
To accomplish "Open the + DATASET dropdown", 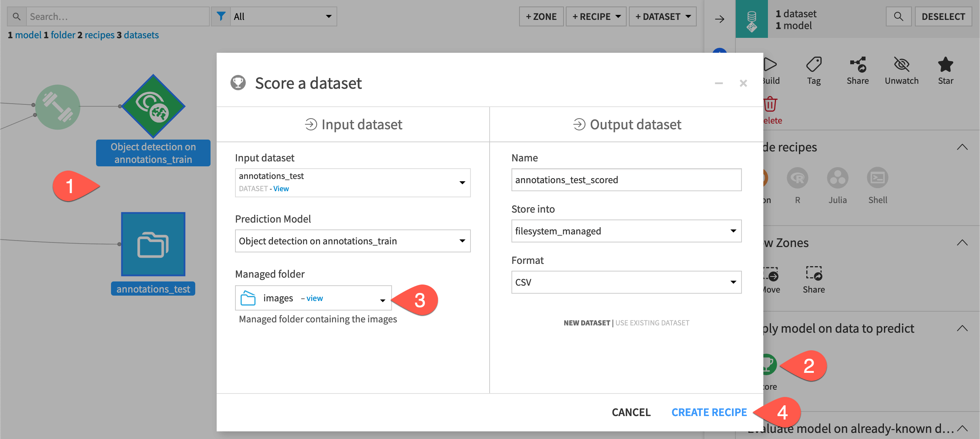I will click(x=663, y=16).
